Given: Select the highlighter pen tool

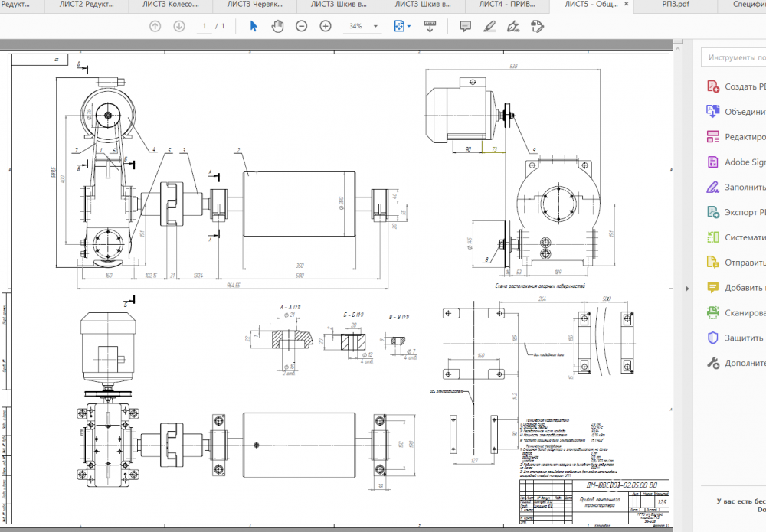Looking at the screenshot, I should tap(489, 26).
